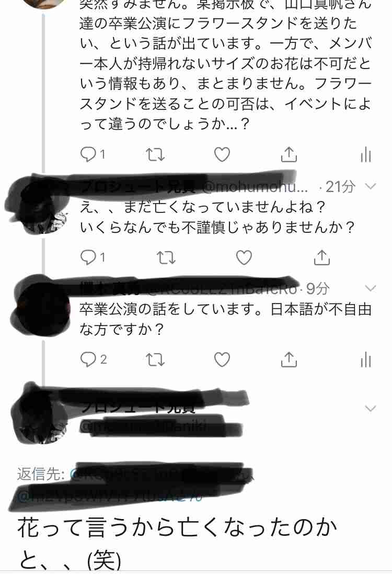Open the tweet text 花って言うから亡くなったのか

177,528
